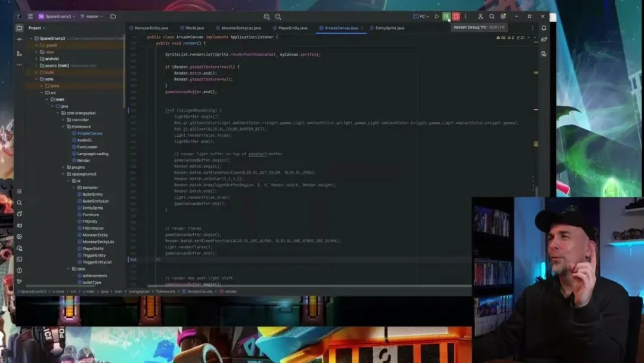644x363 pixels.
Task: Select TriggerEntity in project tree
Action: 94,256
